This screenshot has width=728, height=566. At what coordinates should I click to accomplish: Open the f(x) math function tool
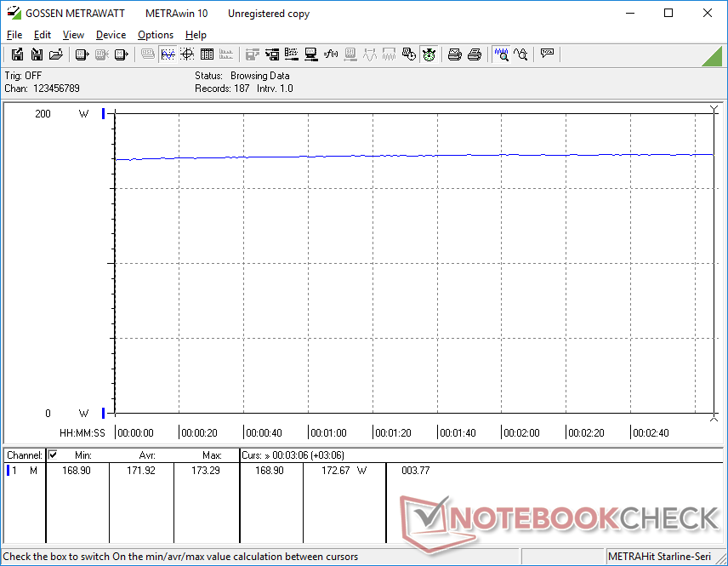[x=331, y=54]
